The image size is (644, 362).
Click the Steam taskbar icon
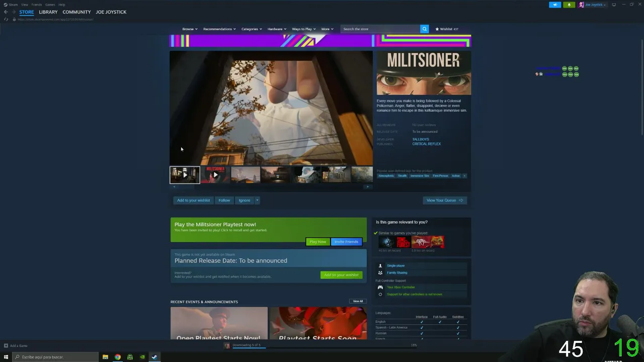coord(154,357)
